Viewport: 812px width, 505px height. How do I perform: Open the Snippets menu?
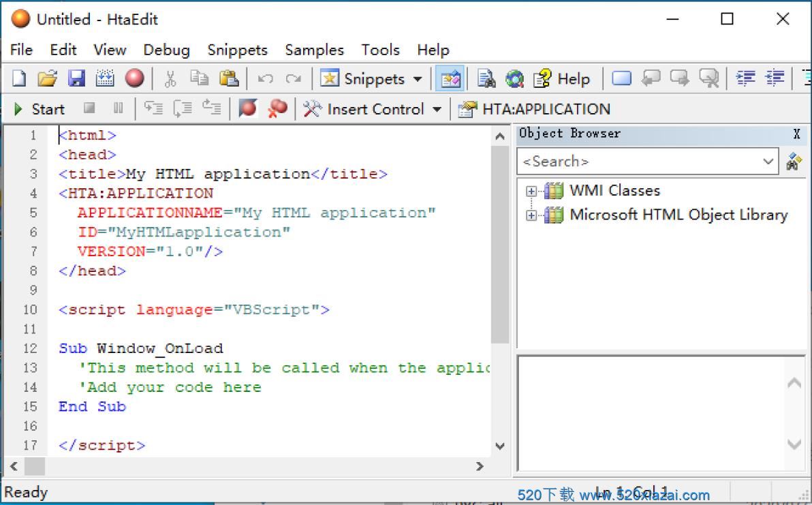click(237, 50)
